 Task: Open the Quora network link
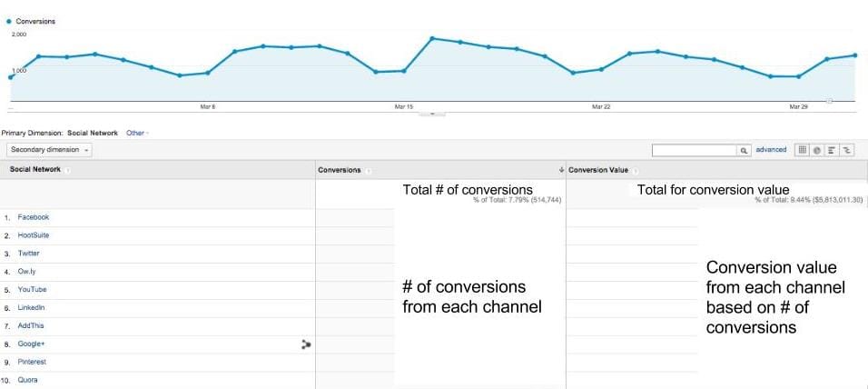27,380
